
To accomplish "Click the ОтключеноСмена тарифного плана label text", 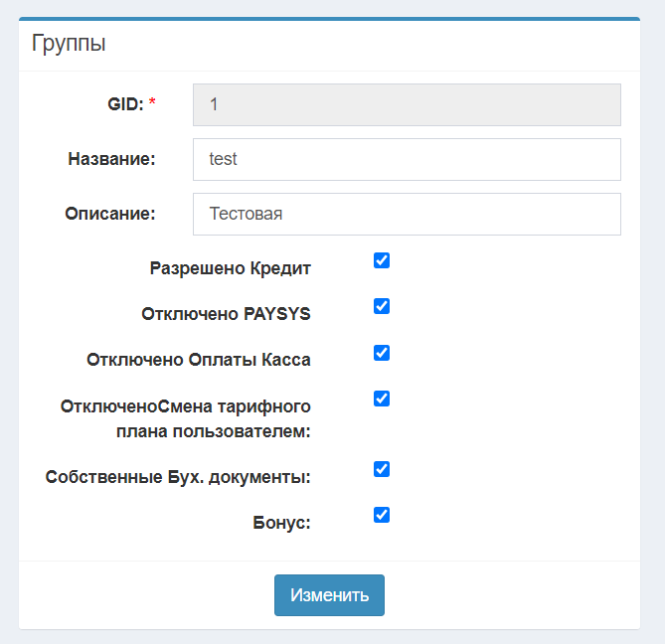I will (x=186, y=418).
